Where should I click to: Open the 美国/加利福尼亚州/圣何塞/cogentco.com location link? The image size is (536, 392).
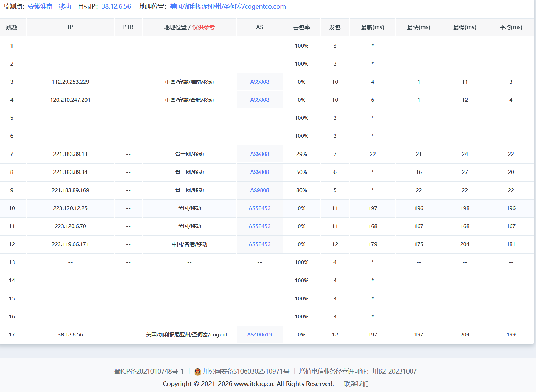point(228,7)
